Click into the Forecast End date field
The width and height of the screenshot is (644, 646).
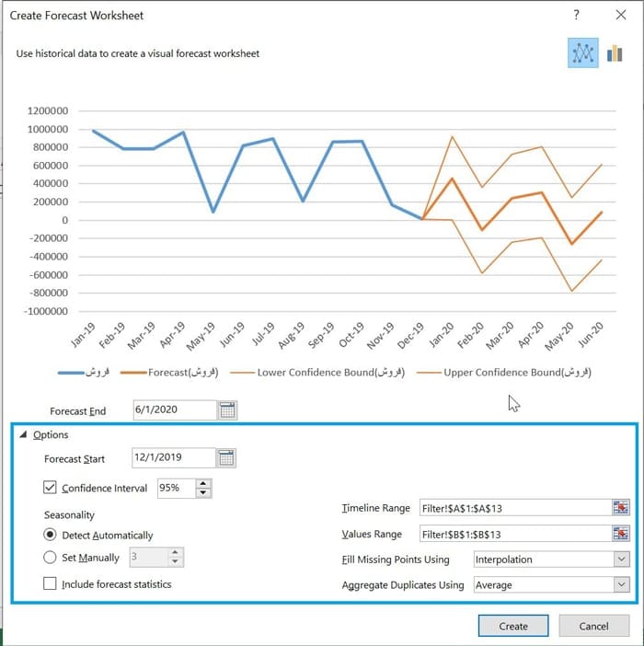tap(175, 410)
